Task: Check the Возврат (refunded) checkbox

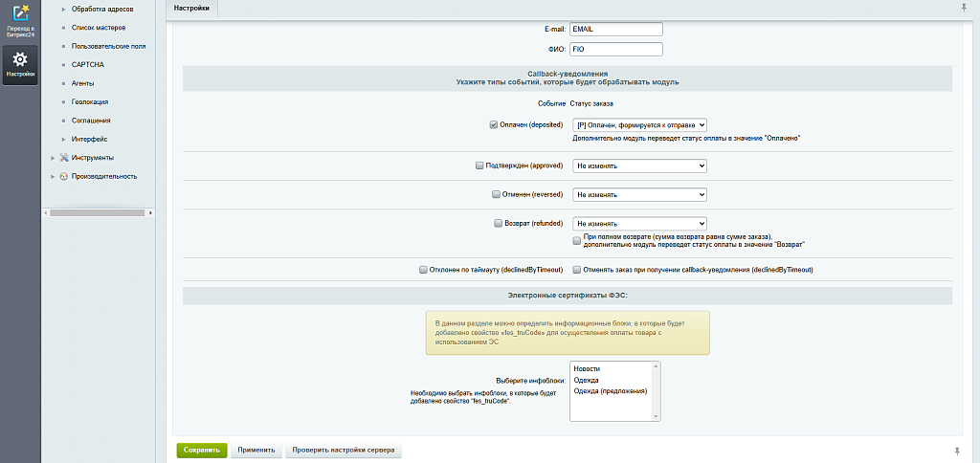Action: (497, 223)
